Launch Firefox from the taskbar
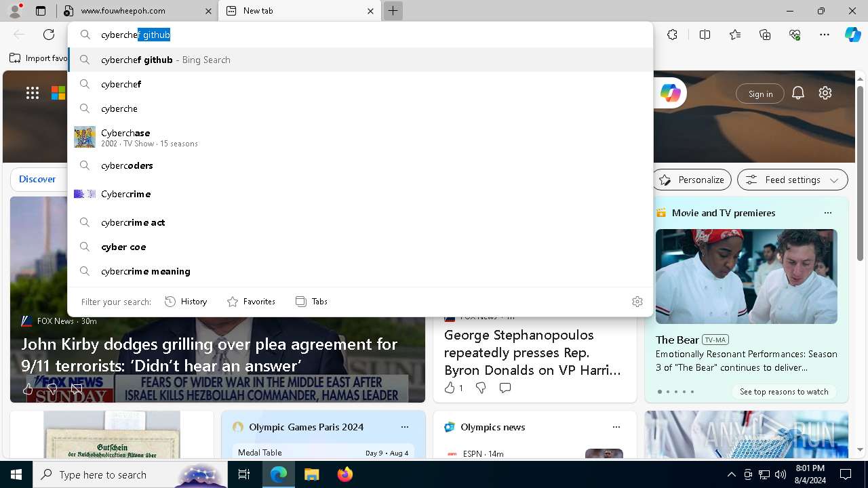The height and width of the screenshot is (488, 868). 344,474
